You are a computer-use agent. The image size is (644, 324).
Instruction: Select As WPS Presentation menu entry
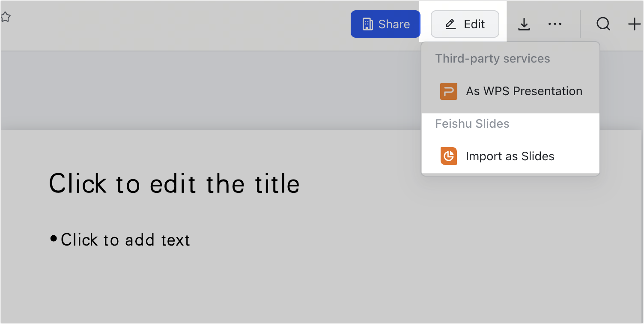523,91
